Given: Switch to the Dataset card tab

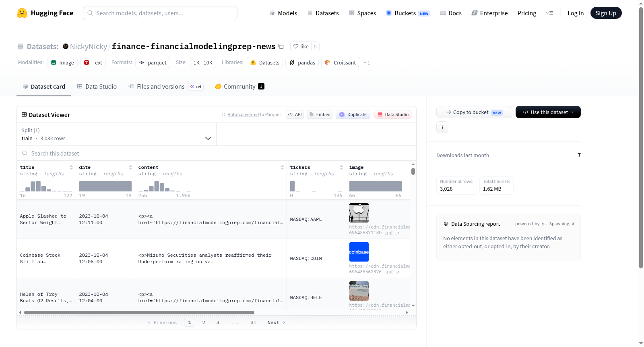Looking at the screenshot, I should pyautogui.click(x=43, y=86).
